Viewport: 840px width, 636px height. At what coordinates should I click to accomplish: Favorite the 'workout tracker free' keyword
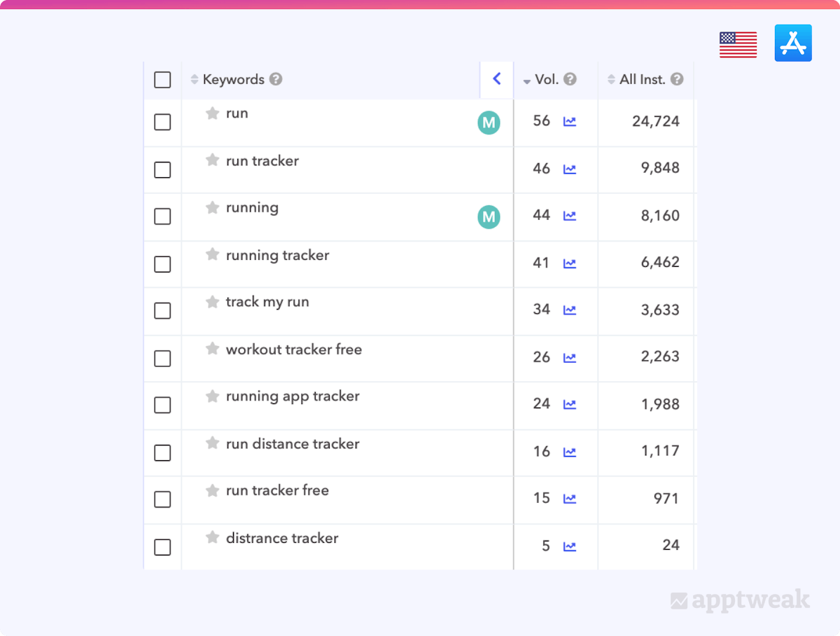point(213,349)
